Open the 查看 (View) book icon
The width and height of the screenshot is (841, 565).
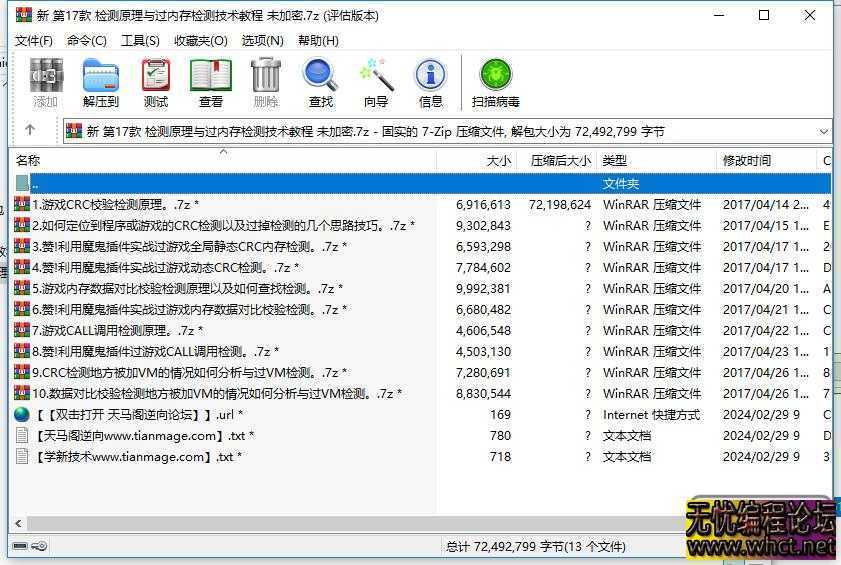pos(211,82)
